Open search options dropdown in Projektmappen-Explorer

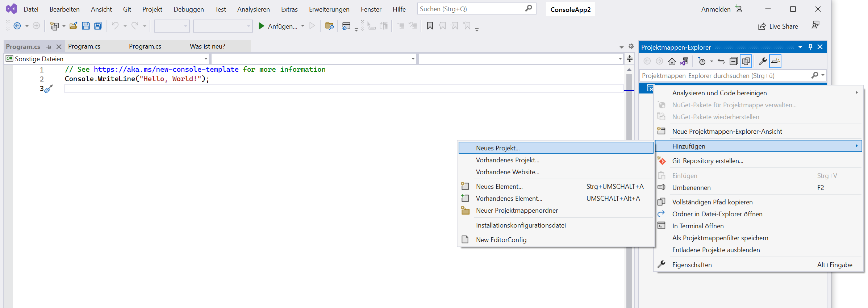[x=823, y=75]
